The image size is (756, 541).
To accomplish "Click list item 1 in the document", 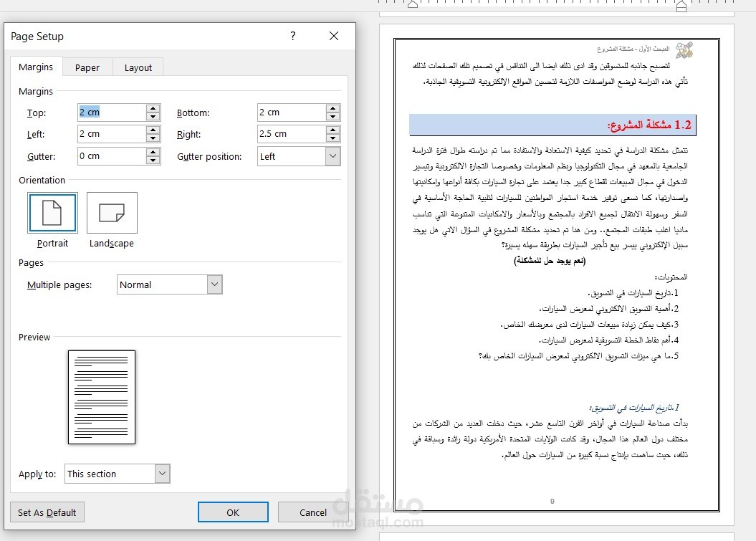I will click(x=633, y=293).
